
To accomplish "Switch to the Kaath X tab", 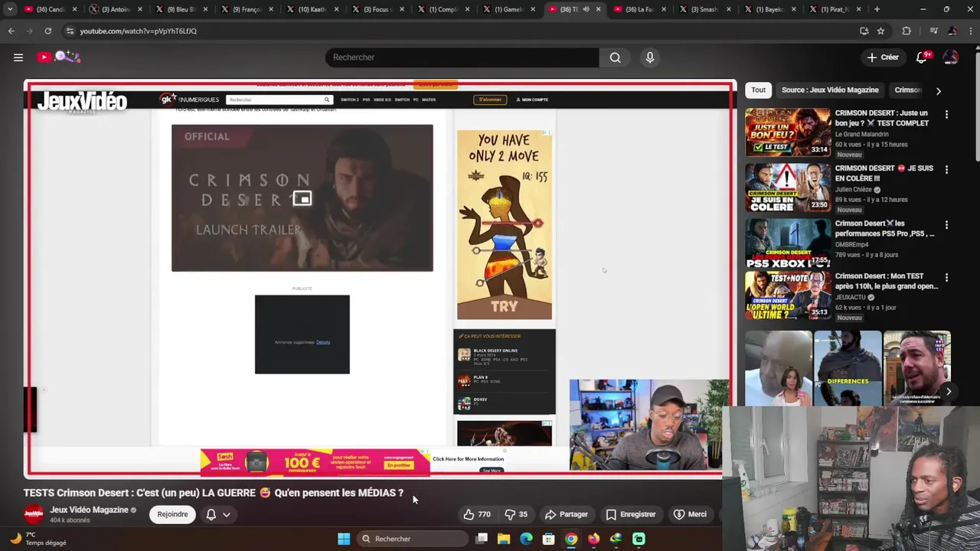I will (x=312, y=9).
